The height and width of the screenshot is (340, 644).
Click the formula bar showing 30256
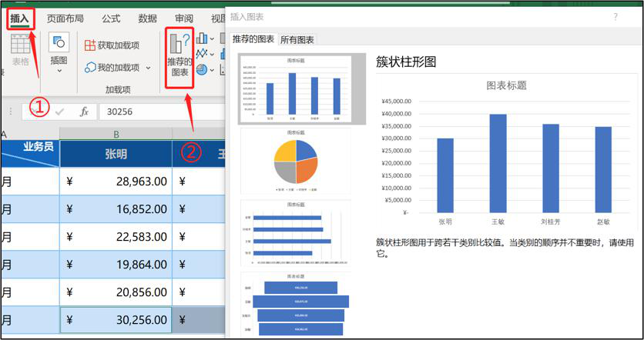tap(163, 112)
